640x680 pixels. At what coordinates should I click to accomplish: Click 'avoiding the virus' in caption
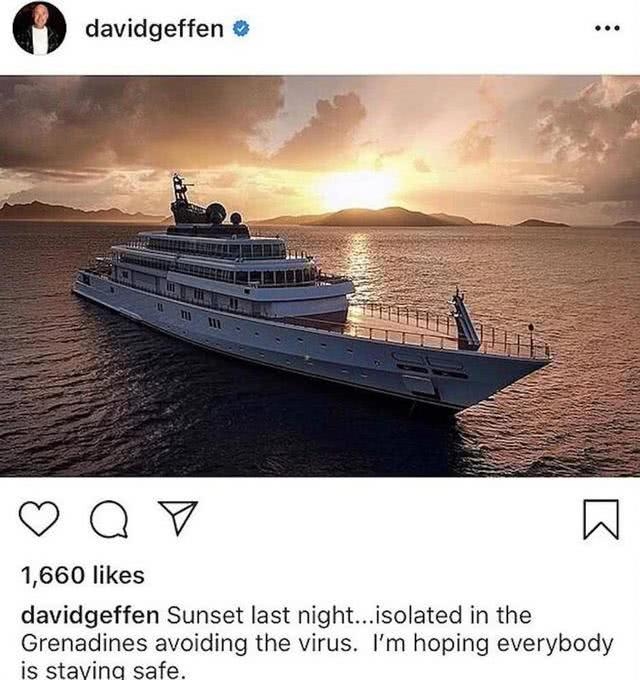tap(255, 643)
